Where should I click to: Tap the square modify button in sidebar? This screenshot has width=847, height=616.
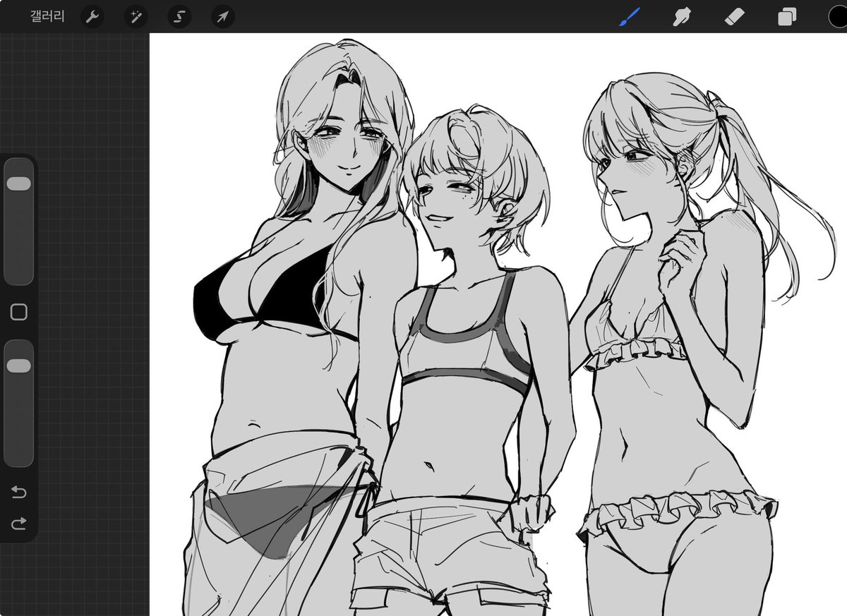tap(19, 312)
